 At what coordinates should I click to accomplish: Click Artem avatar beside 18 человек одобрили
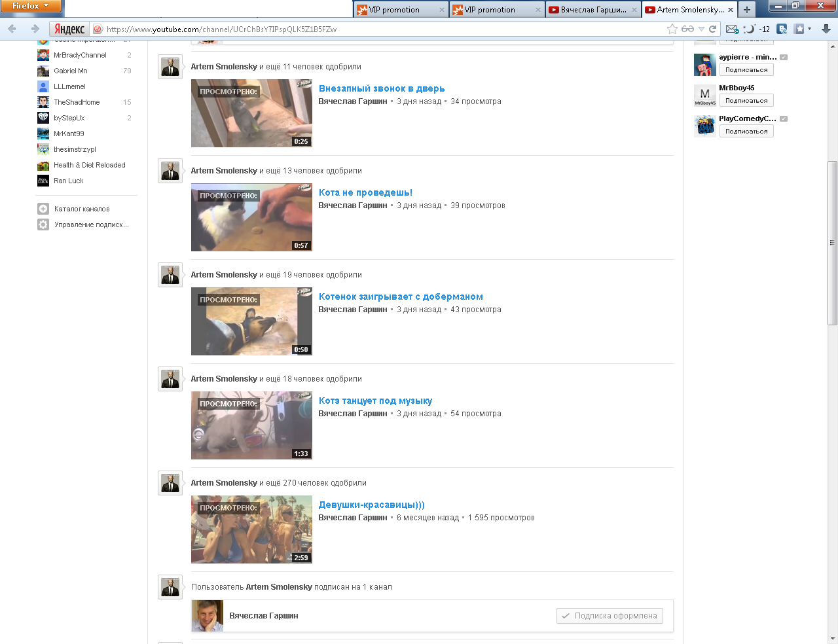point(170,379)
